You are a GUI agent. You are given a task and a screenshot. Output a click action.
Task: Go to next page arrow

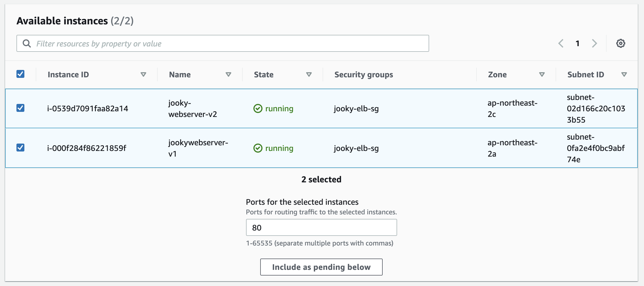click(594, 43)
